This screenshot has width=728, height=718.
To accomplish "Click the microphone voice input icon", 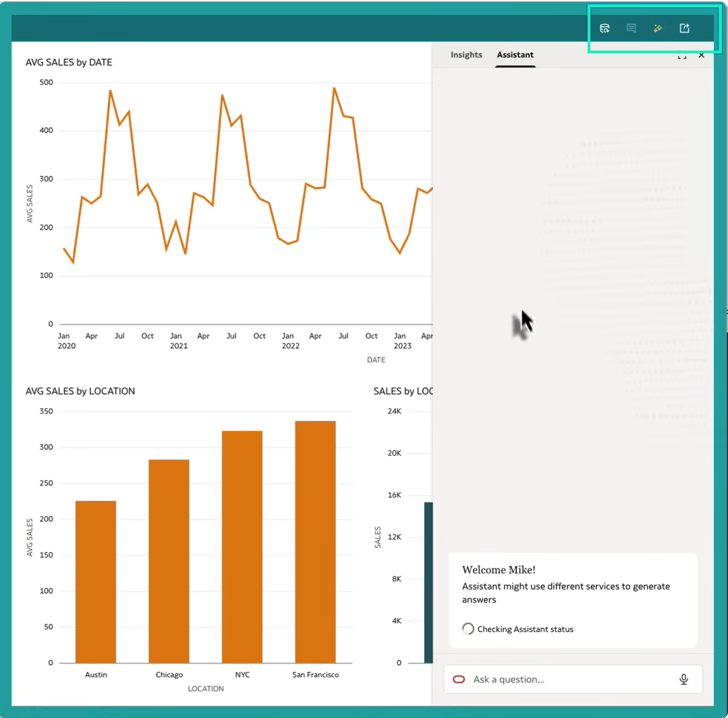I will click(x=683, y=679).
